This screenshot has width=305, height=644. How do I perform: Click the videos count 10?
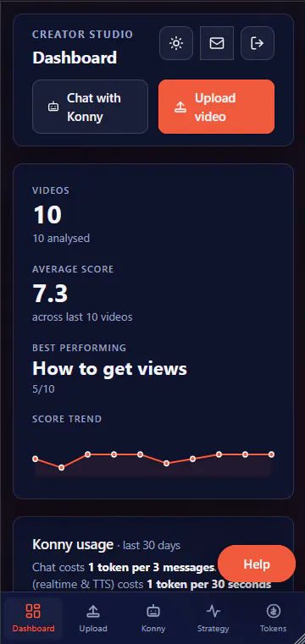(47, 215)
